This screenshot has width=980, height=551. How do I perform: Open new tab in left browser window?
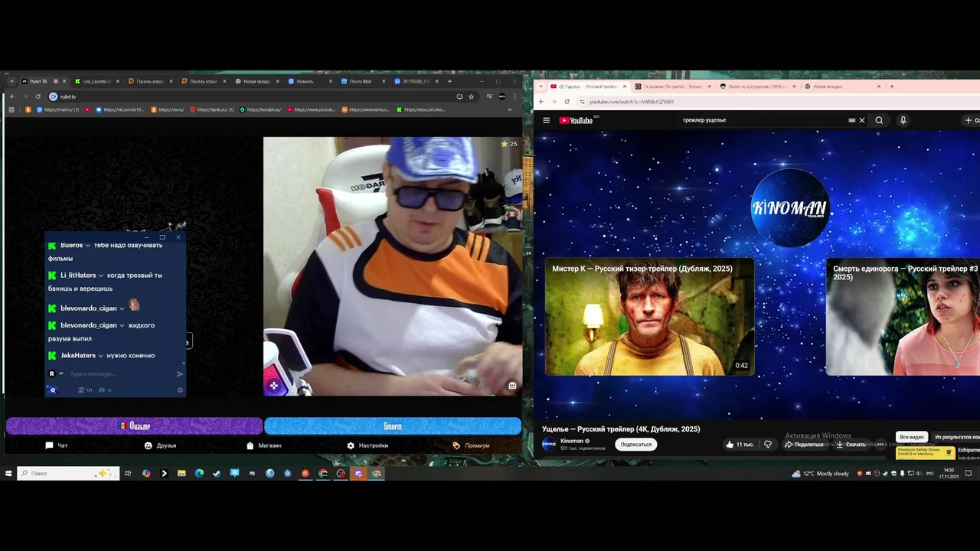pyautogui.click(x=449, y=81)
